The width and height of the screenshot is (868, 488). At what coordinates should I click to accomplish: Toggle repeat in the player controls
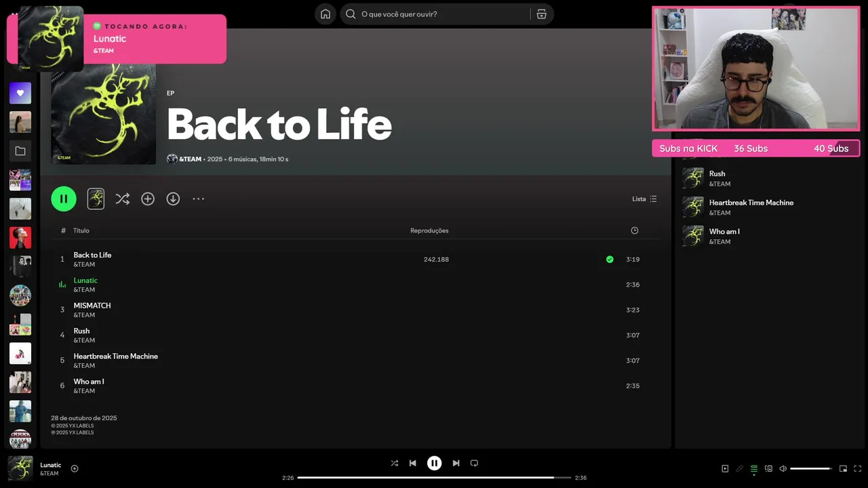(474, 463)
